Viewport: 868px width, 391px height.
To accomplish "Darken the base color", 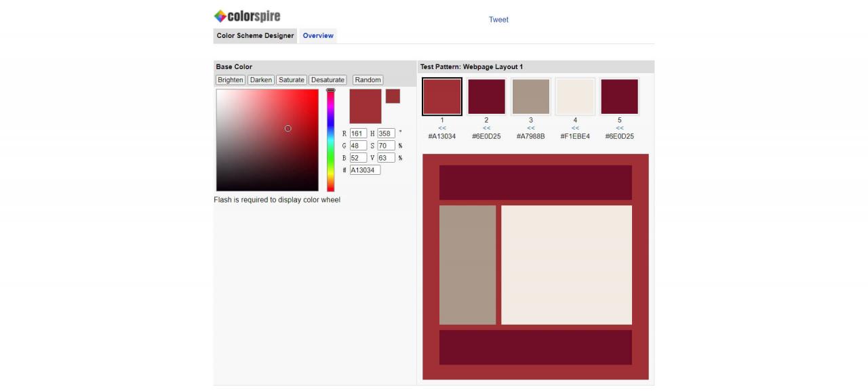I will point(260,79).
